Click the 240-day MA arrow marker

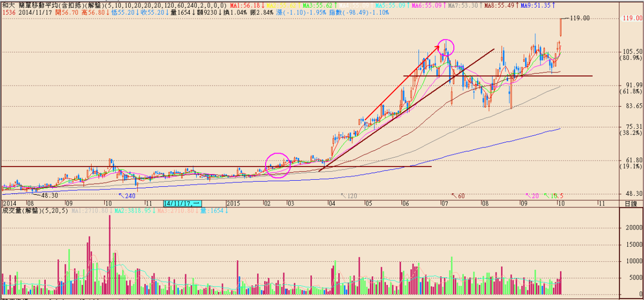(x=128, y=195)
